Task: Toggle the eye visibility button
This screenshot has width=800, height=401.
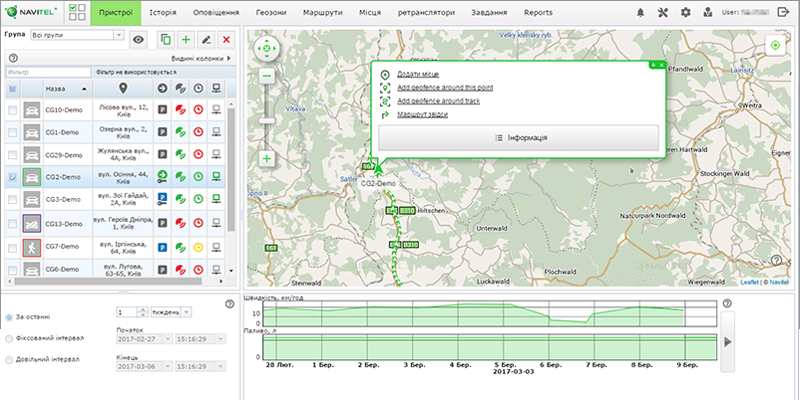Action: (138, 39)
